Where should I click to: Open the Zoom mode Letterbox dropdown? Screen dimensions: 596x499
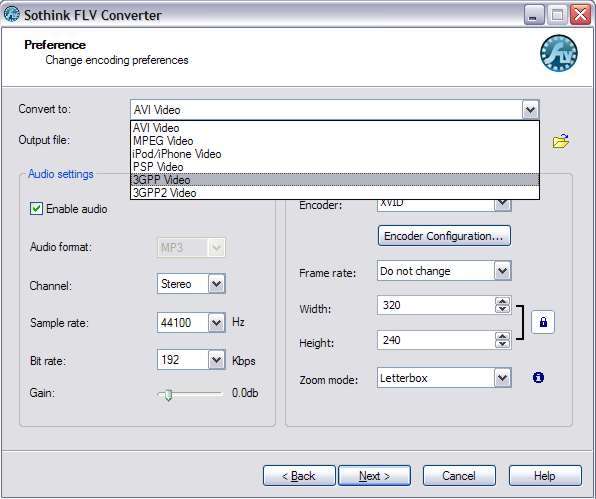[502, 378]
